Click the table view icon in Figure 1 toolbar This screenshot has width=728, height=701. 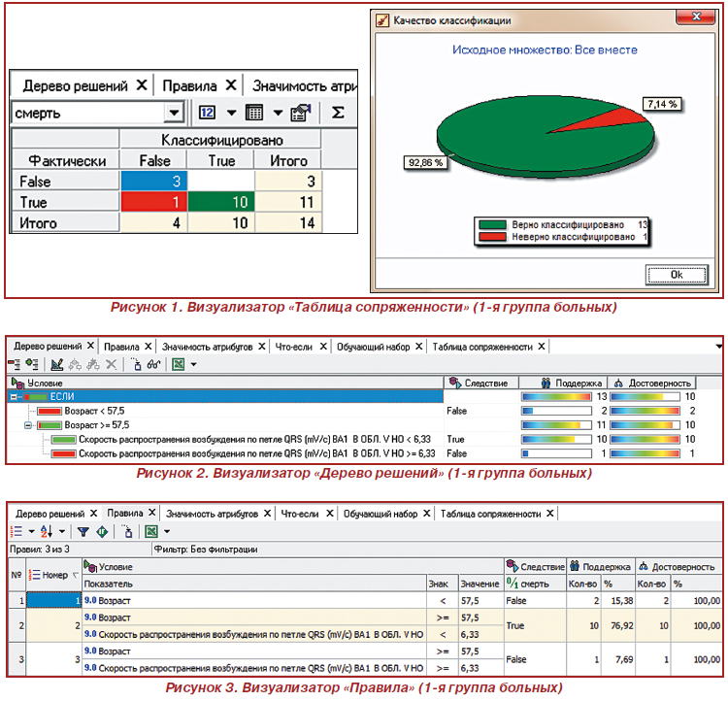coord(254,113)
